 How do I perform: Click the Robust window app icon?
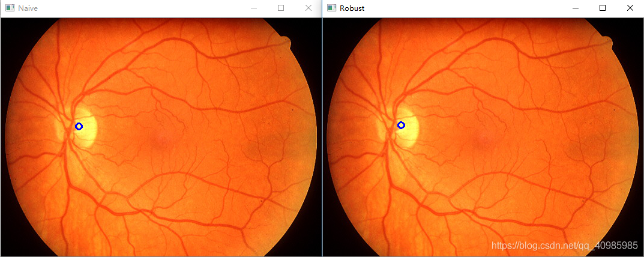(x=331, y=8)
